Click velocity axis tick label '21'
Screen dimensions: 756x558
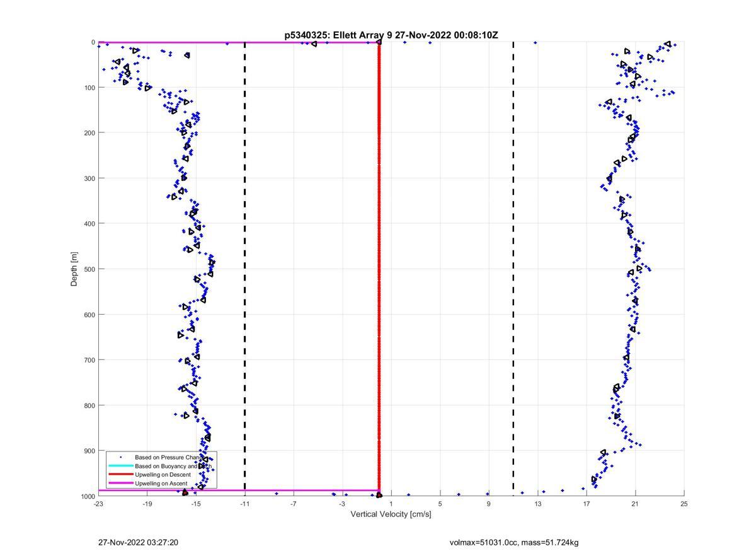pos(635,504)
